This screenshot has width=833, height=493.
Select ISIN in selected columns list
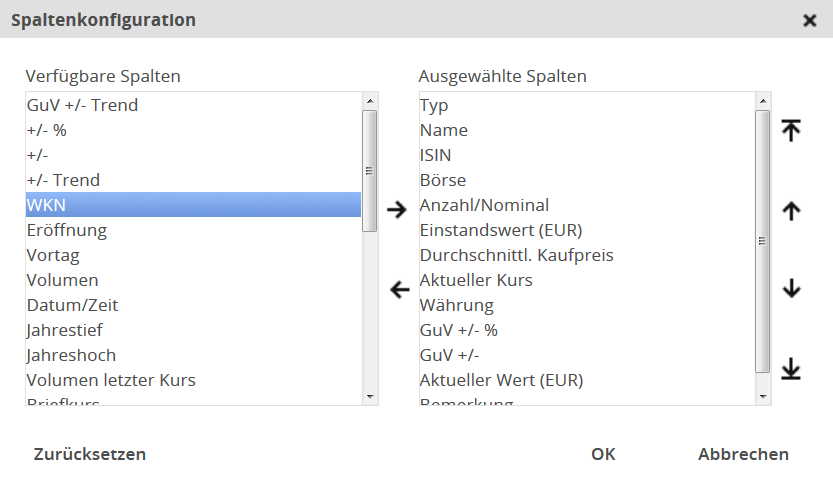586,155
